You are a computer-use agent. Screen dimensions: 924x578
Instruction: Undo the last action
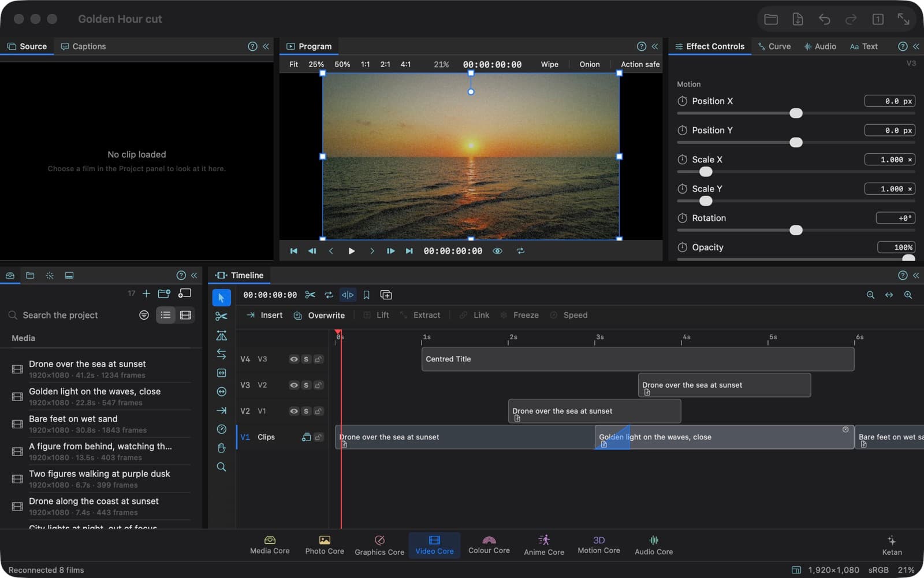824,19
